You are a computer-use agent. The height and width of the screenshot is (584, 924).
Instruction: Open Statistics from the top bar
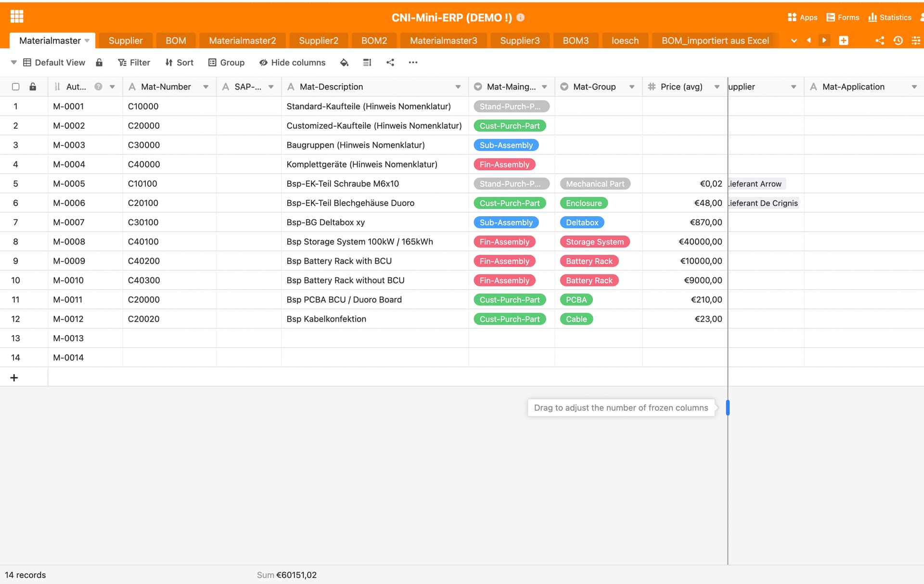(890, 17)
